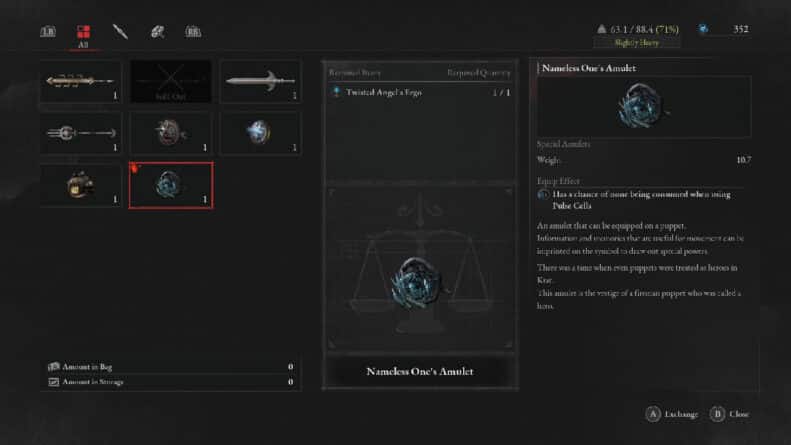The width and height of the screenshot is (791, 445).
Task: Click the B Close button
Action: coord(729,414)
